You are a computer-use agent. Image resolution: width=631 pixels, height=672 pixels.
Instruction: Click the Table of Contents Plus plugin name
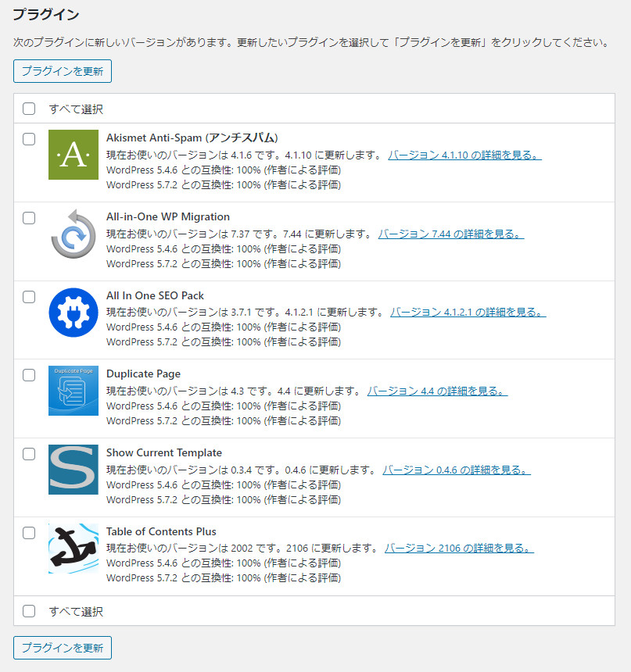coord(161,531)
